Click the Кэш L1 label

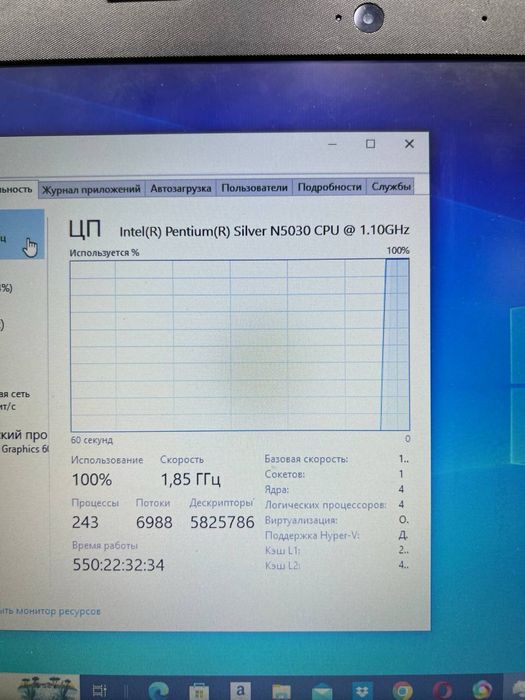click(283, 550)
